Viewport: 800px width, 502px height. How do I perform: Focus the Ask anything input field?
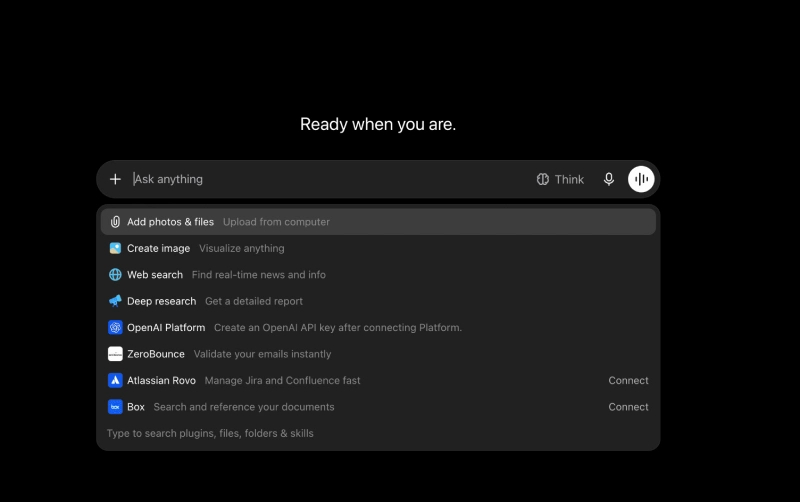coord(329,179)
